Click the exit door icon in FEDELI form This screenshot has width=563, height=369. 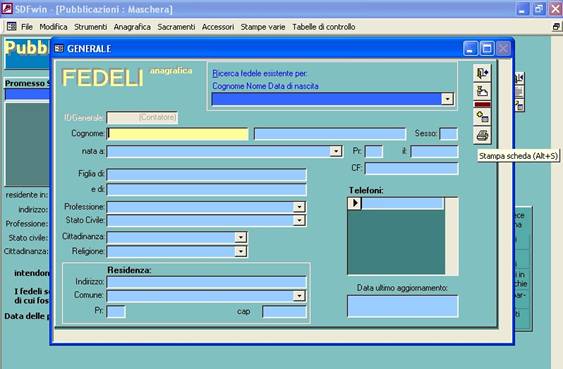[x=482, y=73]
